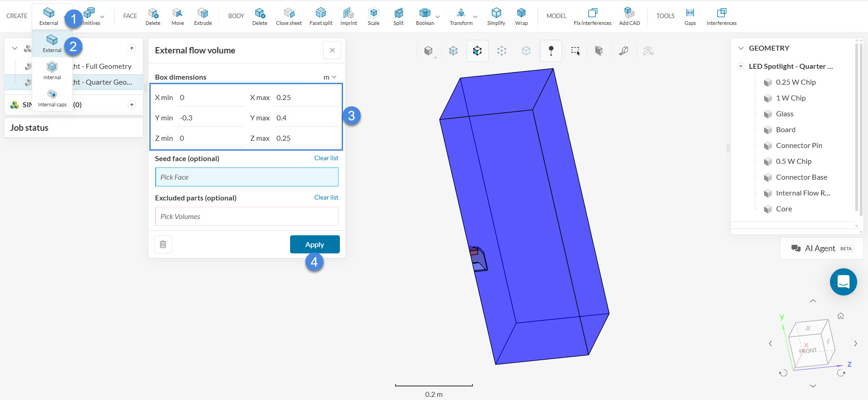Toggle the box selection mode icon
Screen dimensions: 868x400
tap(575, 51)
